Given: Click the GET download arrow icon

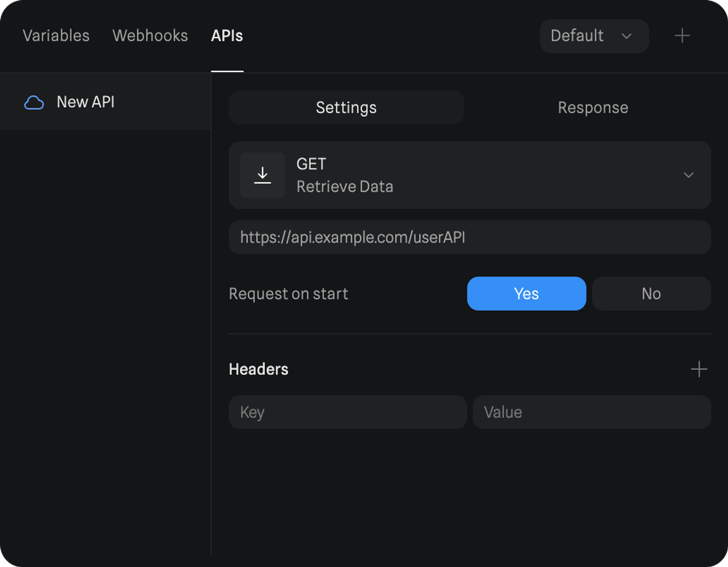Looking at the screenshot, I should (x=262, y=175).
